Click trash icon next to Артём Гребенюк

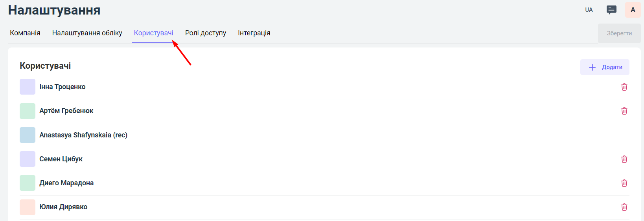tap(624, 111)
